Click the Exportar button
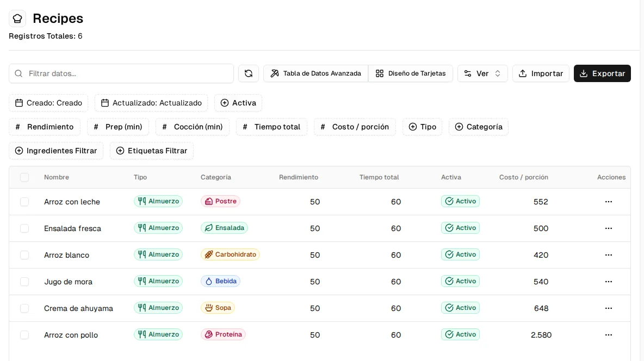 tap(602, 73)
